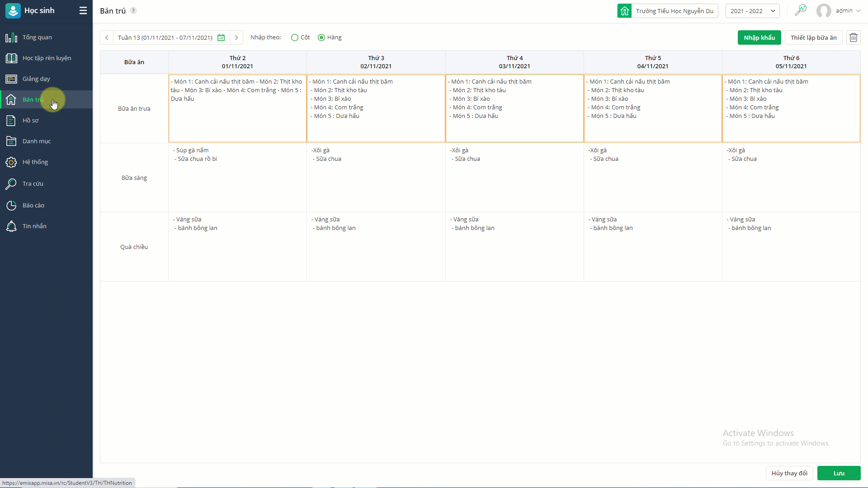
Task: Go to the previous week arrow
Action: pyautogui.click(x=107, y=38)
